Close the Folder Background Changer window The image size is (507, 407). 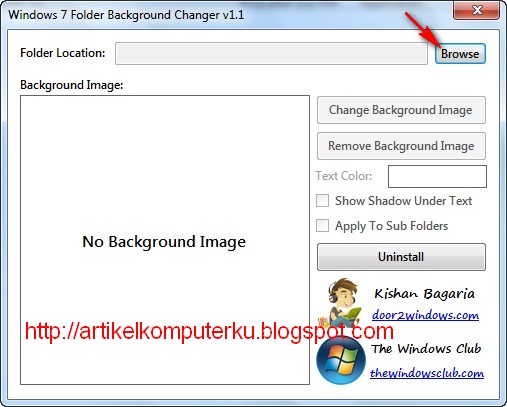pos(476,10)
